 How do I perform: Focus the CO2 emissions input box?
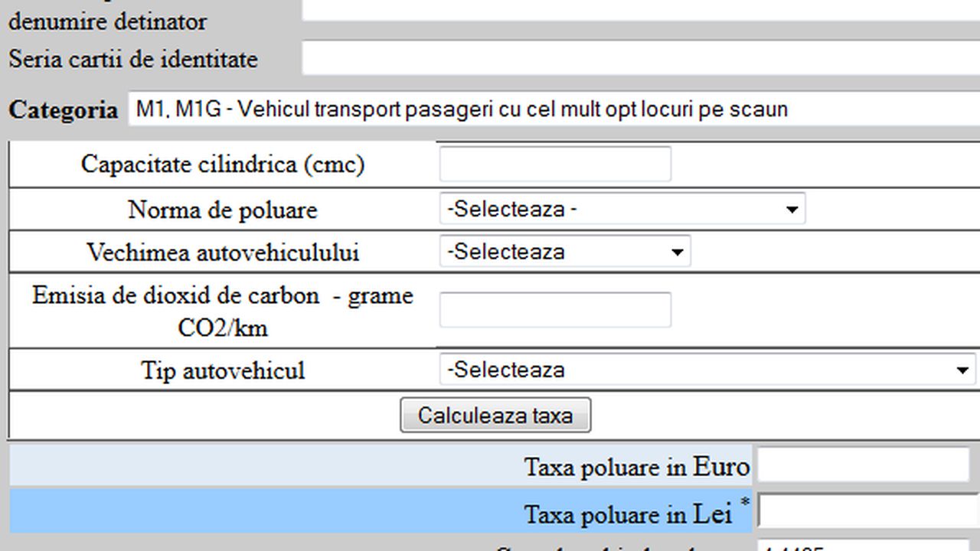[x=554, y=308]
